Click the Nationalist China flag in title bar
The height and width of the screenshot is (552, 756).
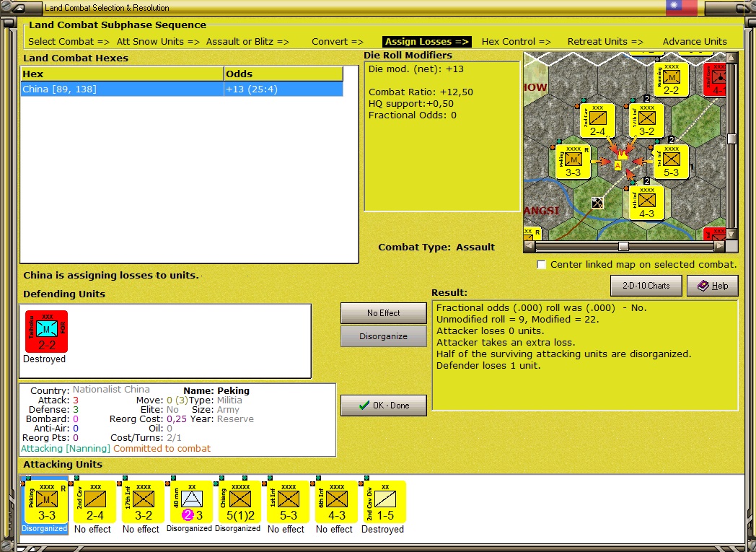pyautogui.click(x=681, y=8)
